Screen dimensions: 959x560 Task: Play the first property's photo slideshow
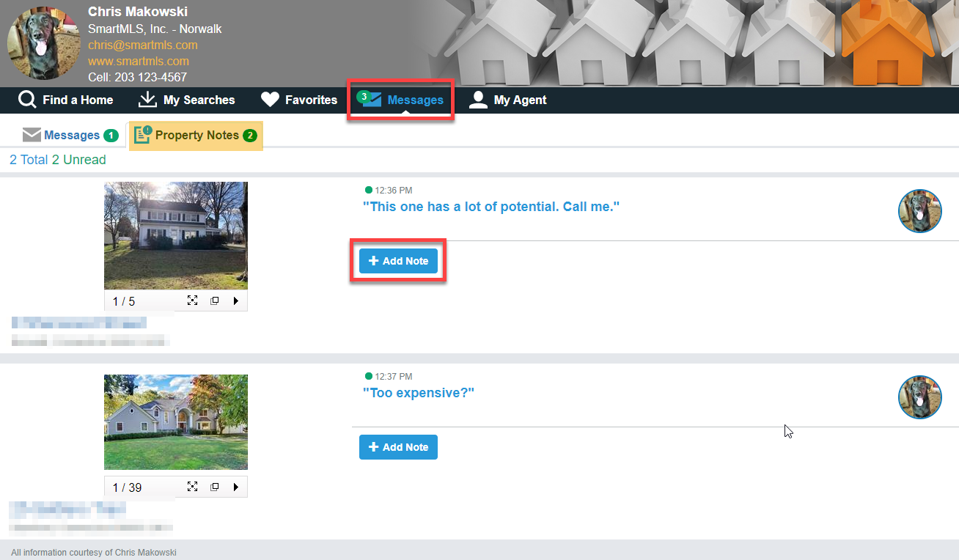pyautogui.click(x=235, y=301)
